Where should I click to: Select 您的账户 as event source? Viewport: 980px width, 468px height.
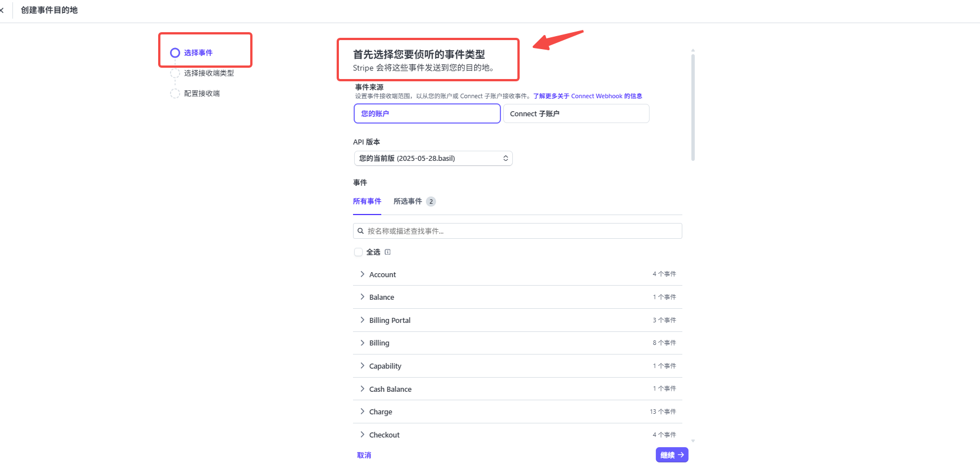(x=427, y=113)
